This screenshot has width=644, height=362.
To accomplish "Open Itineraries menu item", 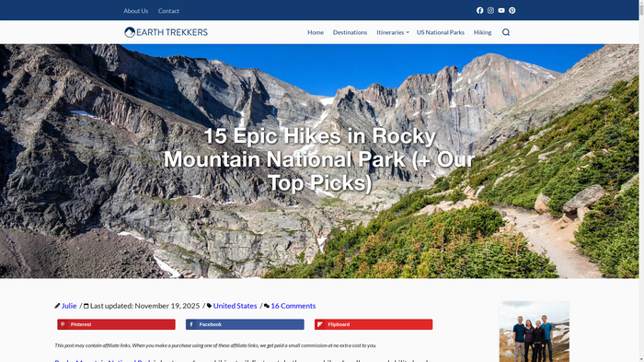I will click(x=390, y=32).
